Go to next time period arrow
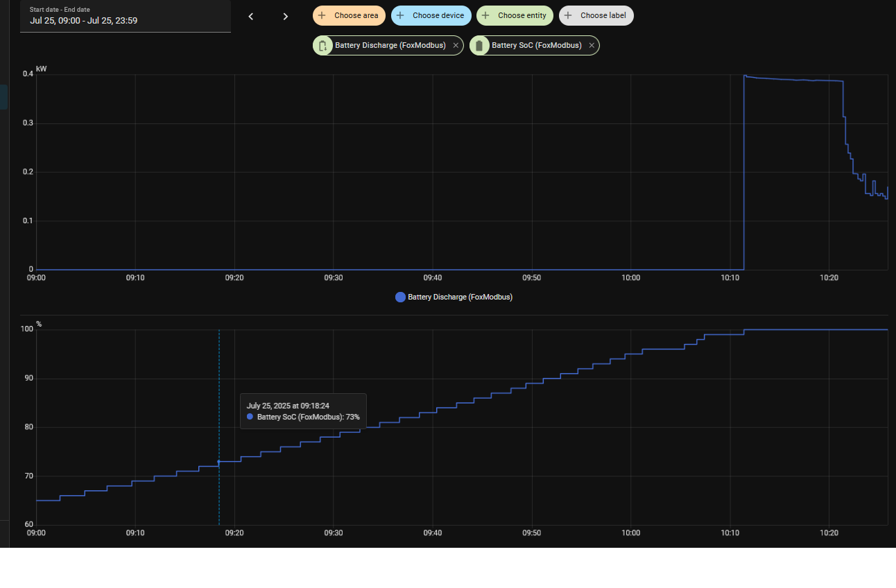Viewport: 896px width, 588px height. [x=285, y=17]
